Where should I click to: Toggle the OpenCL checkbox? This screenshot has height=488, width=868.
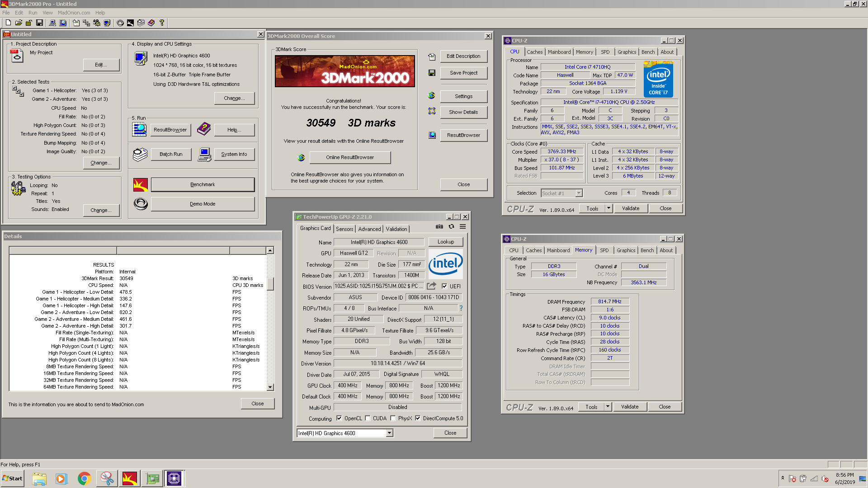[x=339, y=418]
